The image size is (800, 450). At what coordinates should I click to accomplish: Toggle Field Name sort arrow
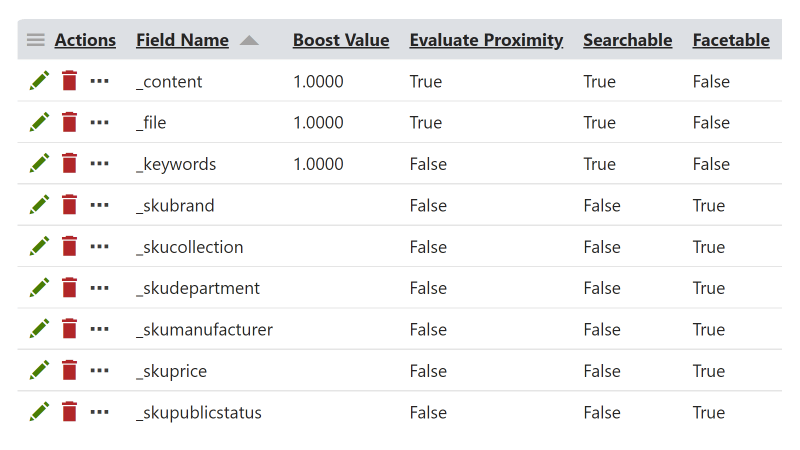click(249, 40)
